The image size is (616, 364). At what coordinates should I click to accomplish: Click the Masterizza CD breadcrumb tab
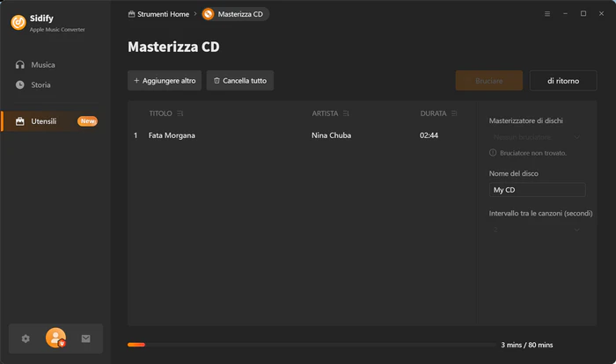pyautogui.click(x=235, y=14)
